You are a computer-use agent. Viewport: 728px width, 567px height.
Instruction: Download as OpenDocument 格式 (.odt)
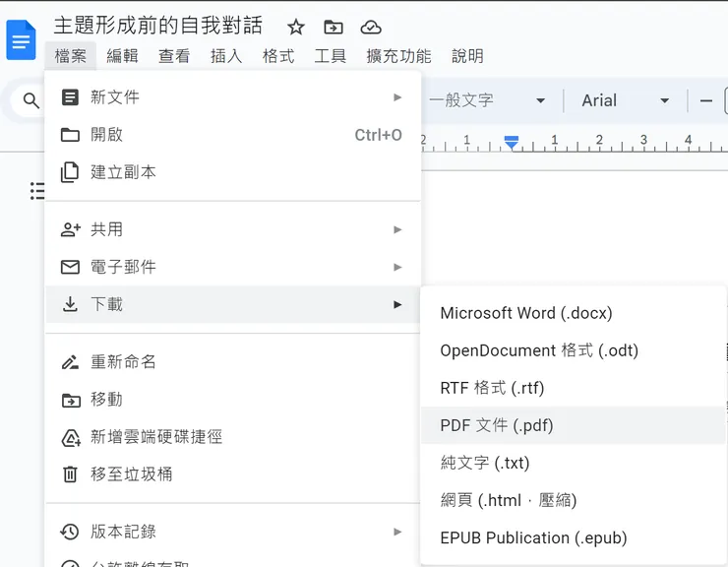[x=573, y=350]
